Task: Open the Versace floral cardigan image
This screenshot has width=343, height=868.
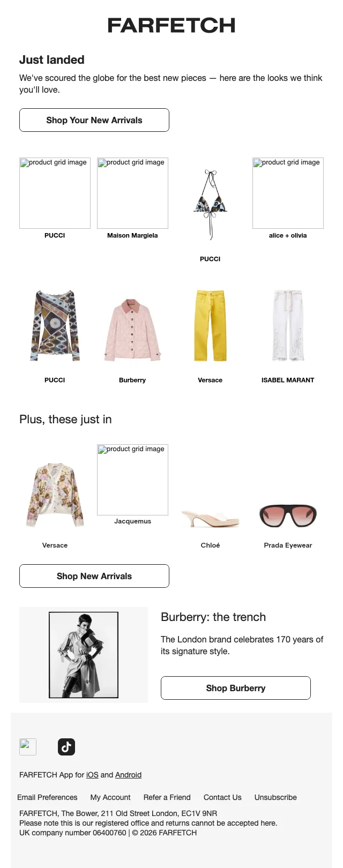Action: coord(55,496)
